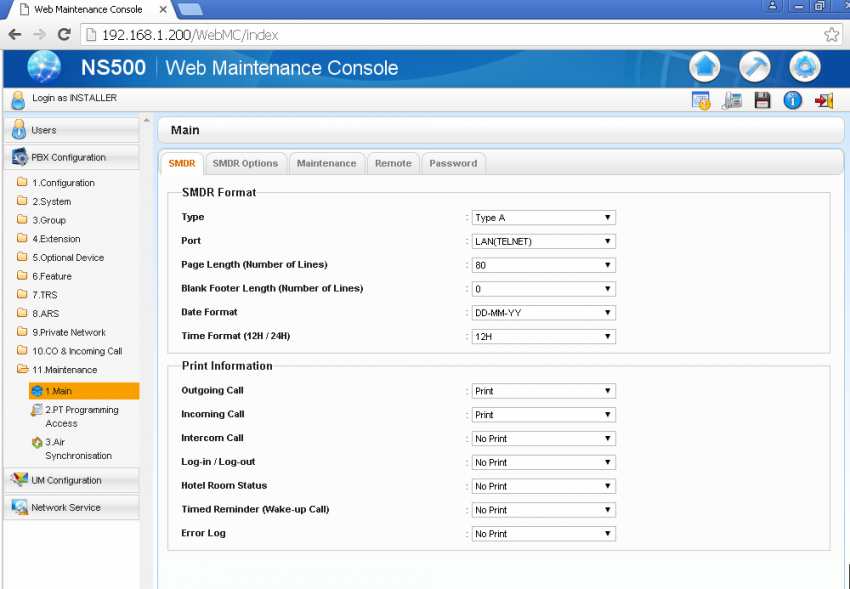The width and height of the screenshot is (850, 589).
Task: Open the SMDR Type dropdown
Action: click(543, 217)
